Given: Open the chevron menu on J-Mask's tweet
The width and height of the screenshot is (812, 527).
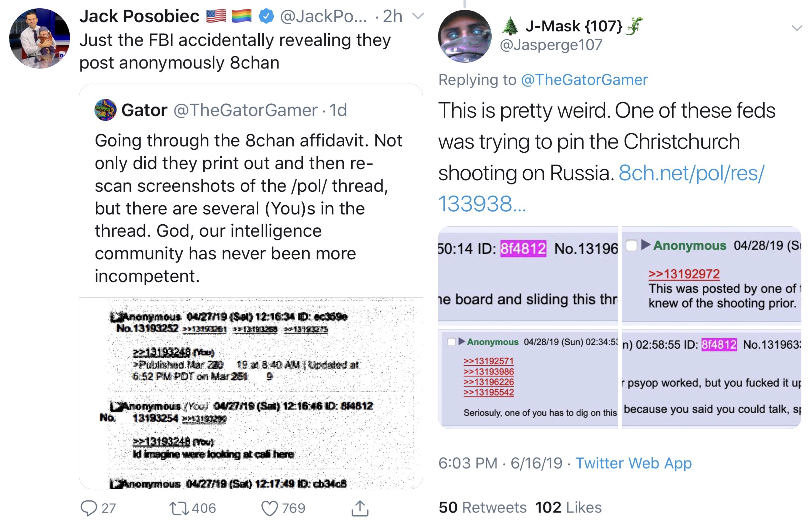Looking at the screenshot, I should (x=797, y=28).
